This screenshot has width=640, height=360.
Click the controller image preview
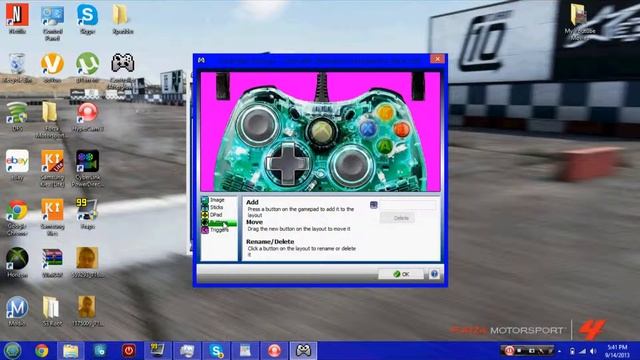point(320,131)
